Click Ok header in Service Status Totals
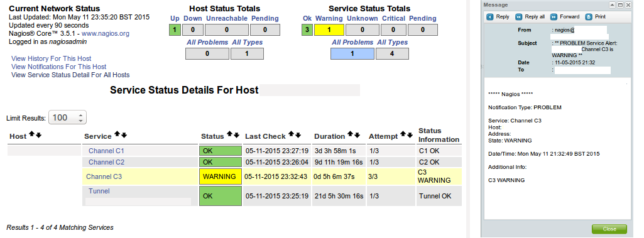The image size is (644, 238). 307,18
